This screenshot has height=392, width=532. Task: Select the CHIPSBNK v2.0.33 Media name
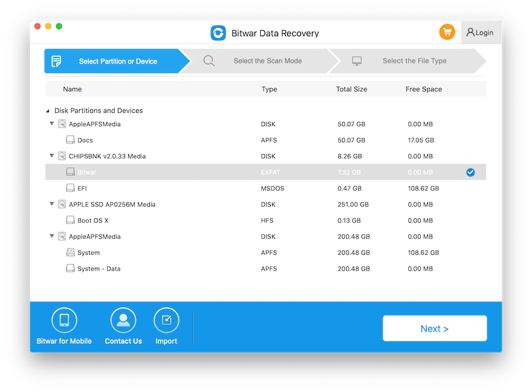(107, 156)
